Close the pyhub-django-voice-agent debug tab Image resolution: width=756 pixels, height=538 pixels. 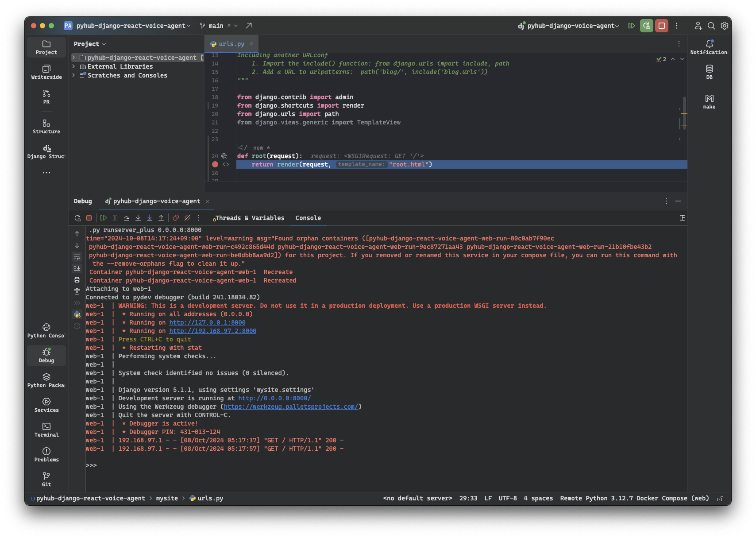(208, 201)
